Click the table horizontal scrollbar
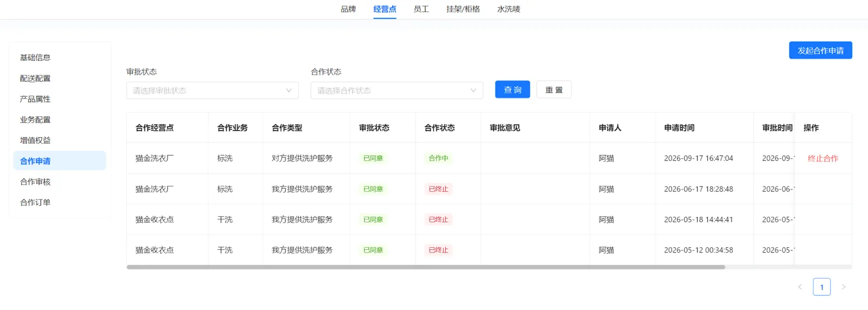 click(x=426, y=267)
